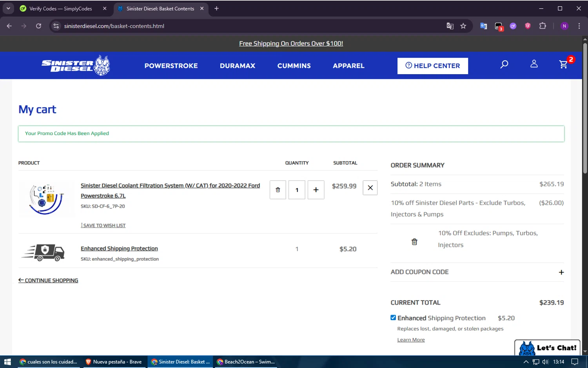
Task: Open the Duramax menu
Action: (x=238, y=66)
